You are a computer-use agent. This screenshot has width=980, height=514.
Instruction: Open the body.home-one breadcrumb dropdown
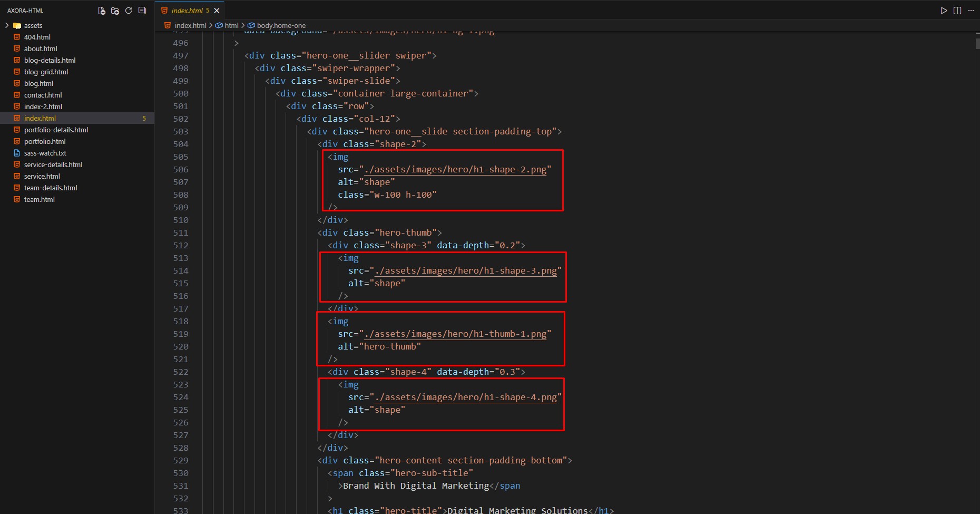[x=281, y=25]
